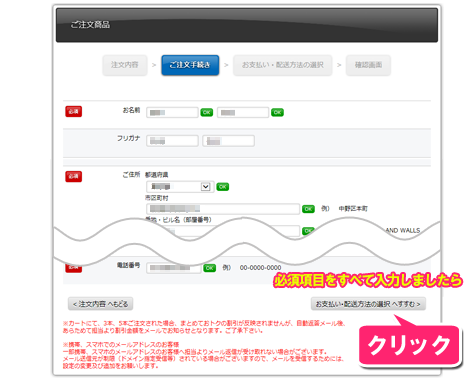470x390 pixels.
Task: Click the green OK badge after second name field
Action: tap(277, 112)
